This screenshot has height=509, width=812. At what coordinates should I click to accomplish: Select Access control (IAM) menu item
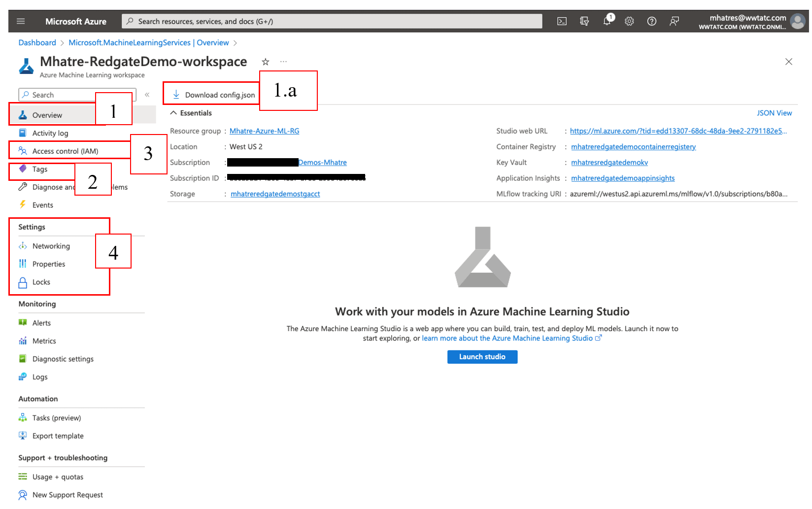coord(65,151)
